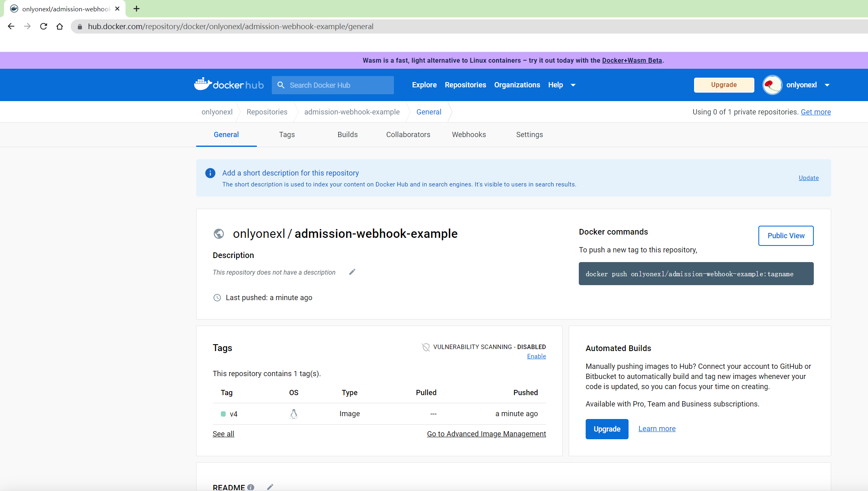This screenshot has width=868, height=491.
Task: Open Repositories in the top navigation
Action: 466,85
